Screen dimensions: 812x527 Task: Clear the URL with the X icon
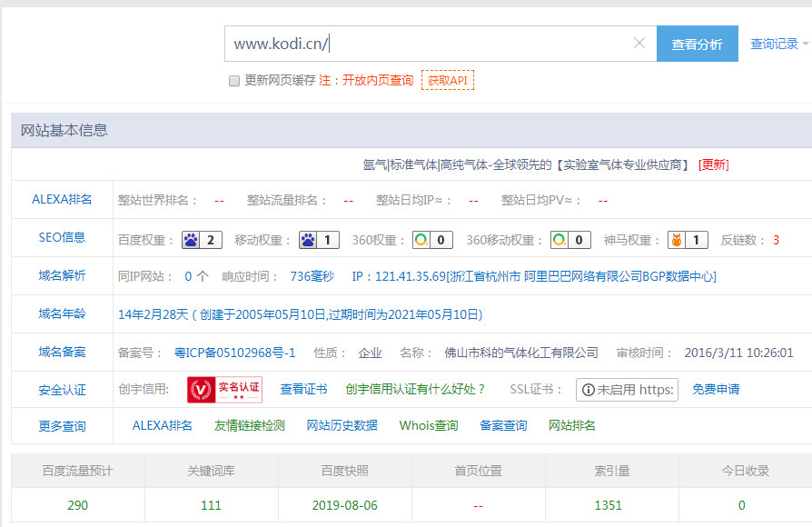[639, 44]
